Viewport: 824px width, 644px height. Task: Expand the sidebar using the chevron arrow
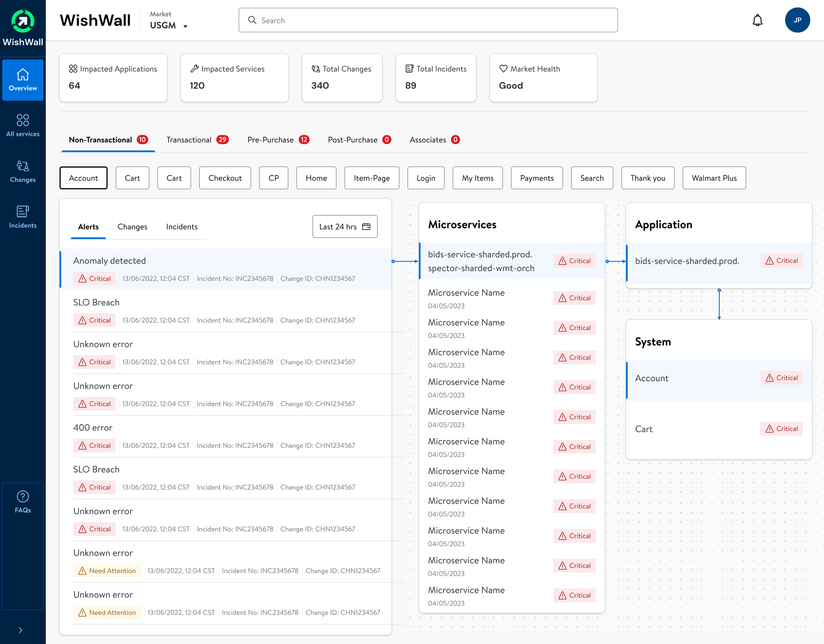(x=20, y=630)
